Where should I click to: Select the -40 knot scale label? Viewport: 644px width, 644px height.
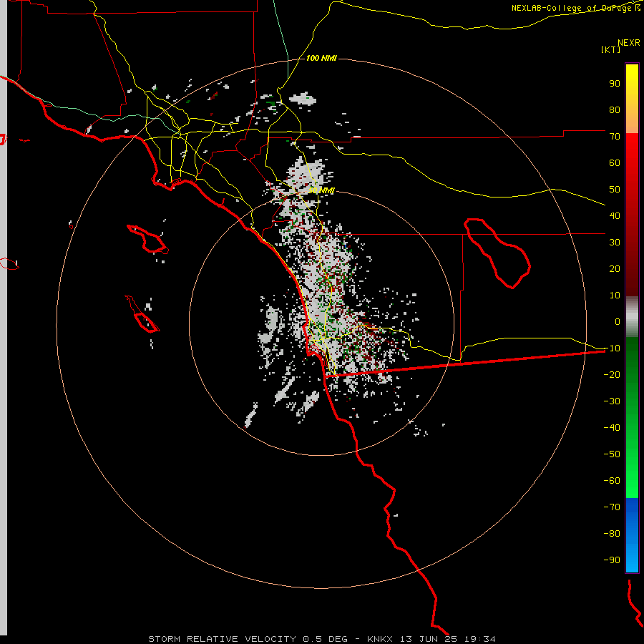click(x=612, y=428)
